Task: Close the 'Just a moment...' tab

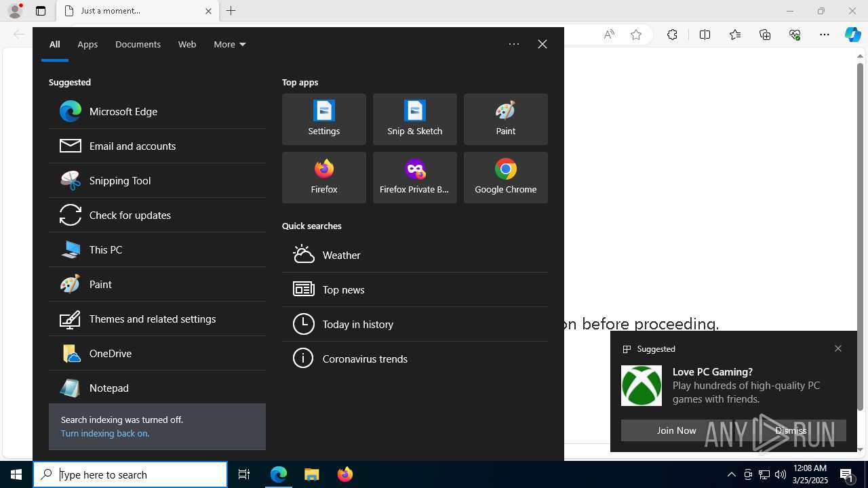Action: pos(208,11)
